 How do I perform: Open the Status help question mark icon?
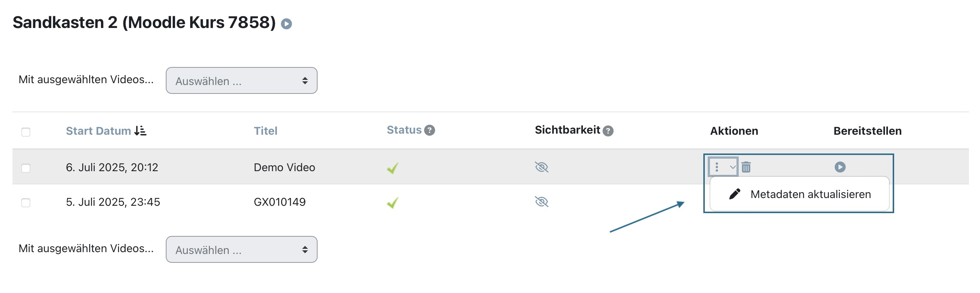(429, 130)
